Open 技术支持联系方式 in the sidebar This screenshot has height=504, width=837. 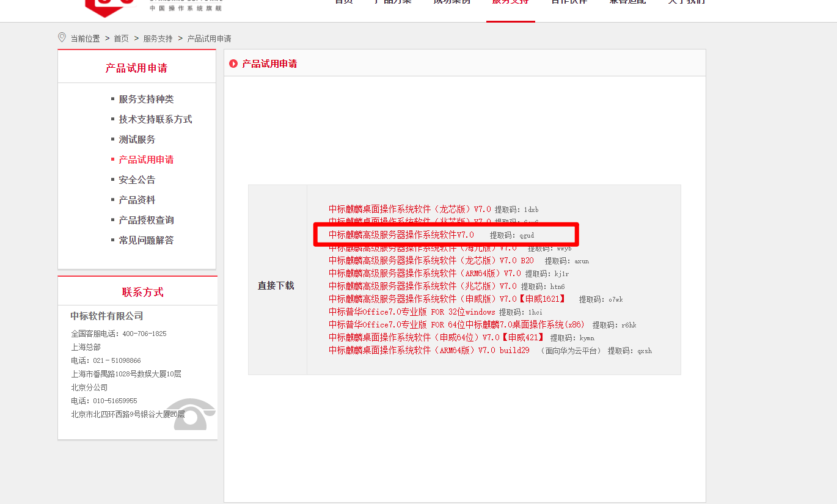point(156,119)
